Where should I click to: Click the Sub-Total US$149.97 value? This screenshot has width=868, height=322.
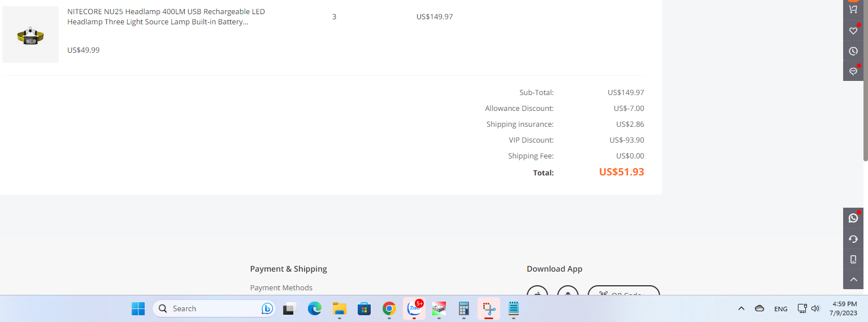[626, 92]
